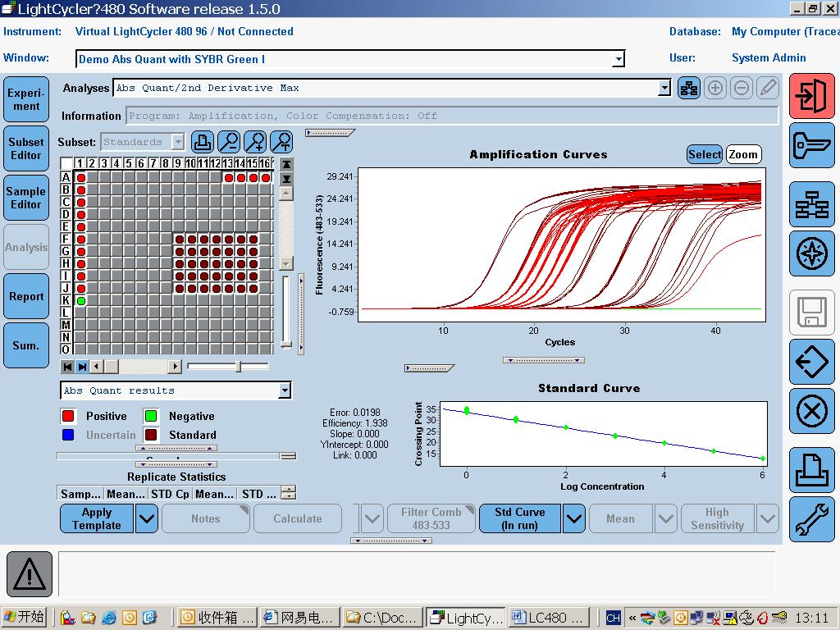Expand the arrow next to Mean
This screenshot has height=630, width=840.
point(666,518)
